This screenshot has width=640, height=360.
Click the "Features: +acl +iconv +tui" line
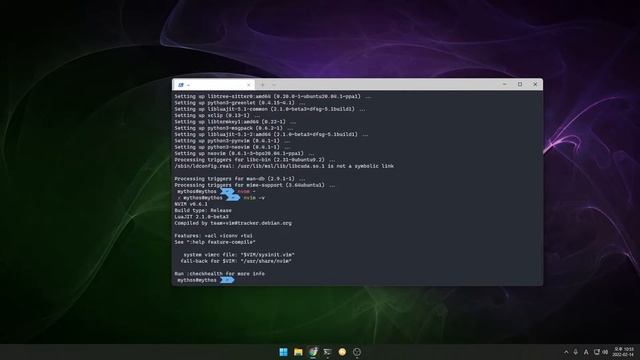coord(213,236)
